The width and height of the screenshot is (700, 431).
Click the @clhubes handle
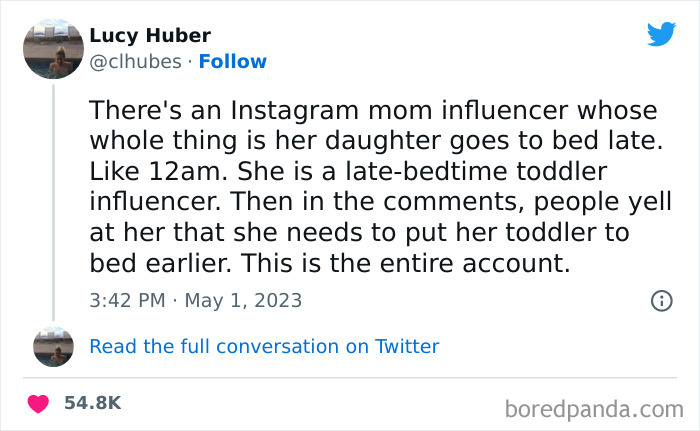(136, 61)
